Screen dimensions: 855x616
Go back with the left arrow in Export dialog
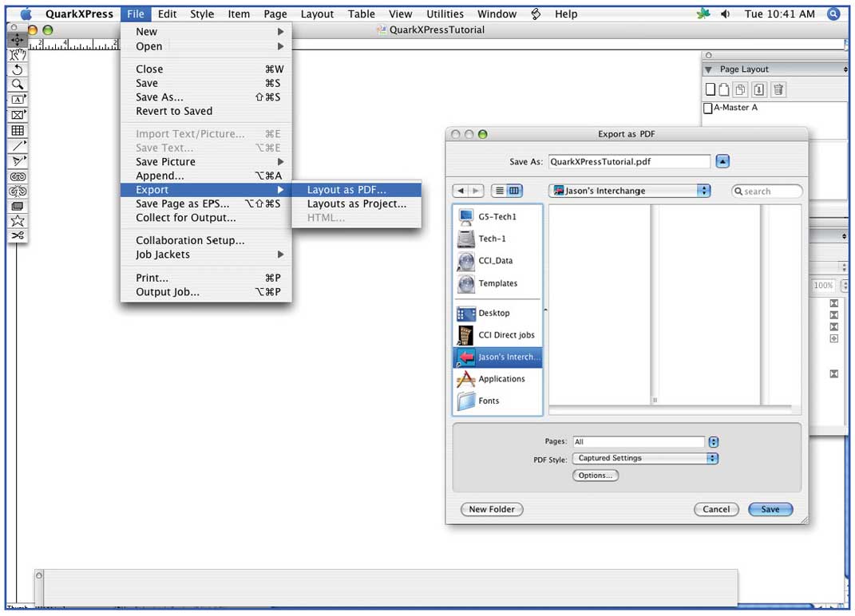pos(461,191)
